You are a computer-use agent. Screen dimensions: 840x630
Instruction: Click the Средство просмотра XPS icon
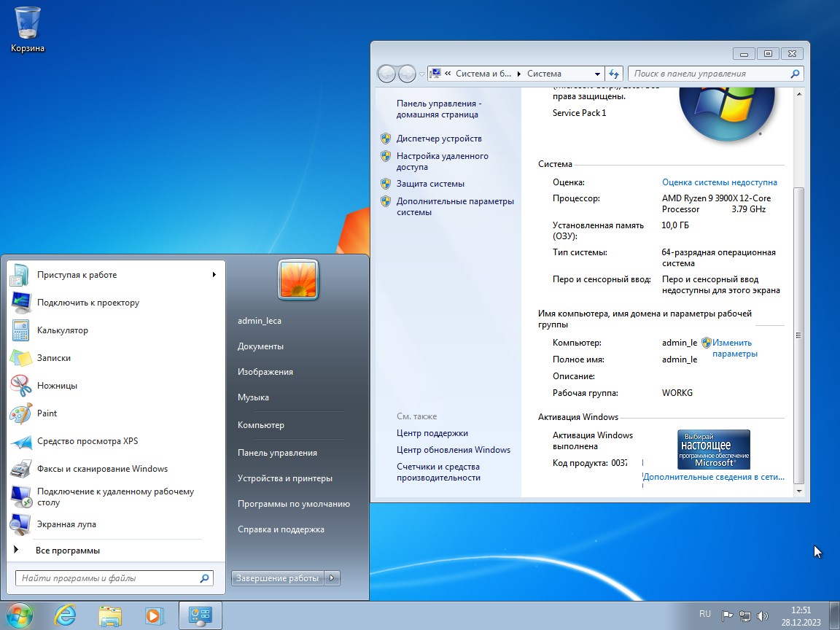(20, 441)
